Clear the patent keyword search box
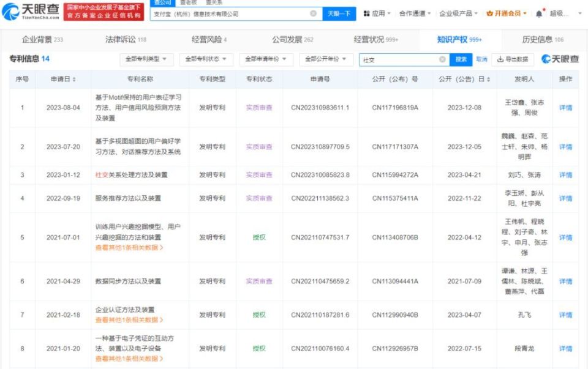Image resolution: width=588 pixels, height=369 pixels. tap(442, 59)
